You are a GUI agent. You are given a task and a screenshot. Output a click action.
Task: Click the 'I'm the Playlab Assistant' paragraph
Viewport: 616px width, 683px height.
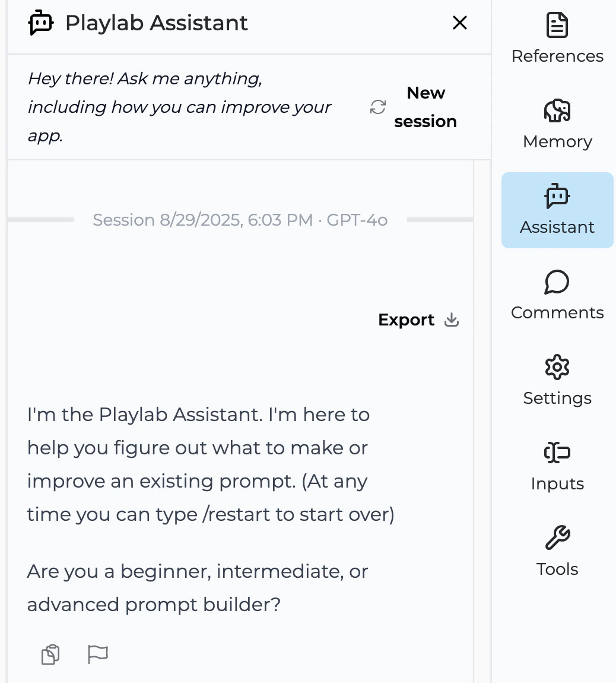(x=211, y=464)
